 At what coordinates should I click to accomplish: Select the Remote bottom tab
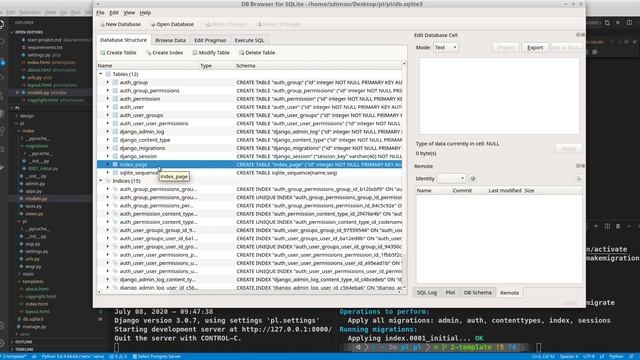(x=509, y=293)
